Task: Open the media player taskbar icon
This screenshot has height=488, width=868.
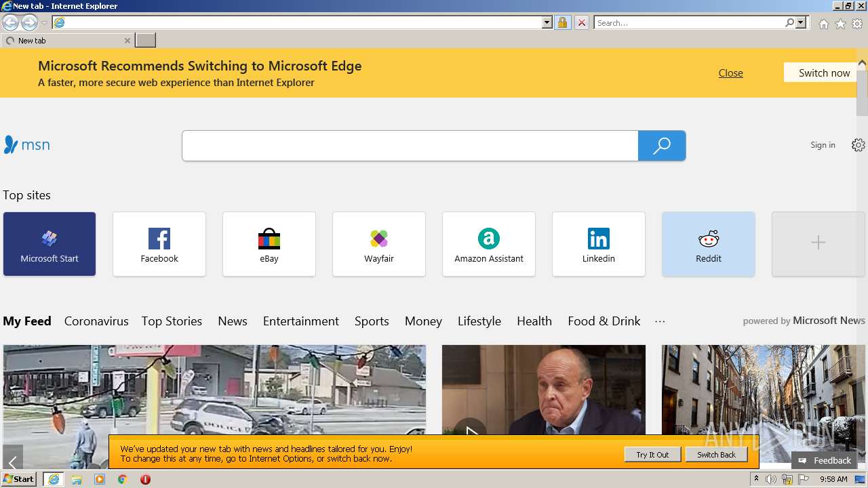Action: 100,479
